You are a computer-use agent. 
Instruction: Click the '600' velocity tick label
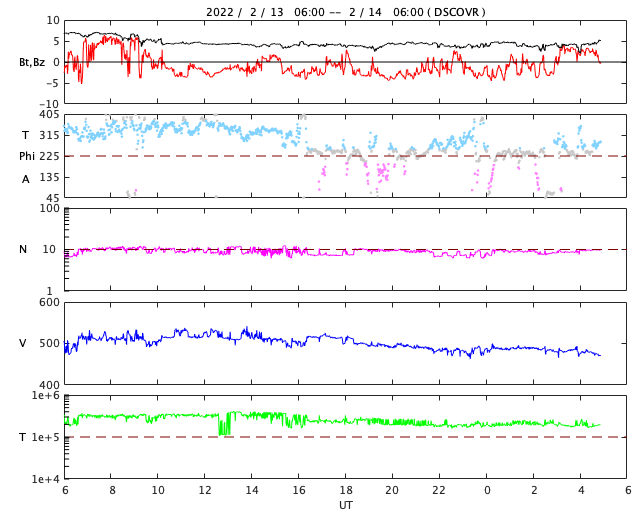coord(50,303)
